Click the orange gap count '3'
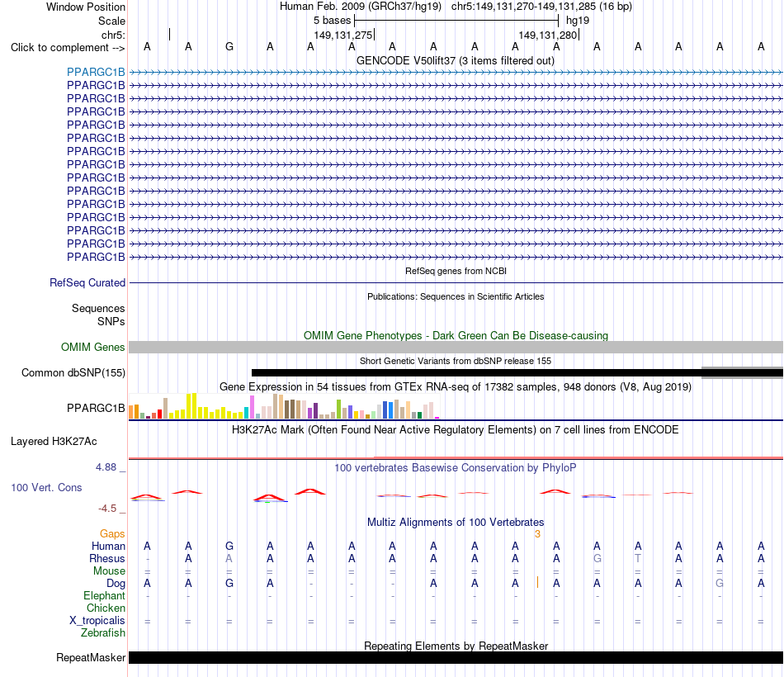 coord(537,534)
